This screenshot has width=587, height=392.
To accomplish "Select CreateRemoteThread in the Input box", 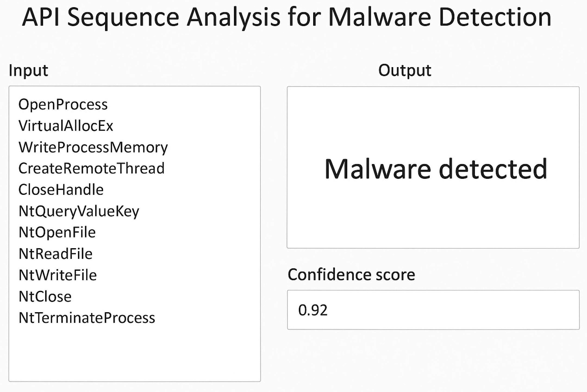I will click(91, 168).
